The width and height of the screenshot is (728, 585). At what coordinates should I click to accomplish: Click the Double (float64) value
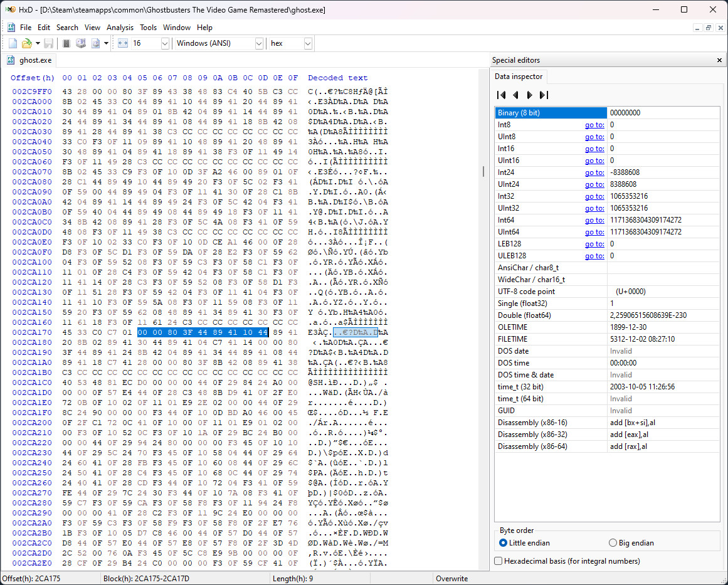648,316
